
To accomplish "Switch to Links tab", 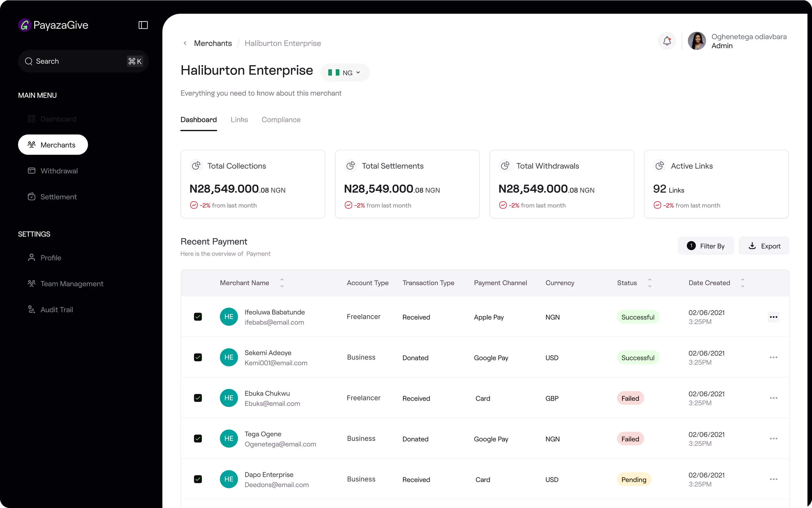I will pyautogui.click(x=239, y=120).
